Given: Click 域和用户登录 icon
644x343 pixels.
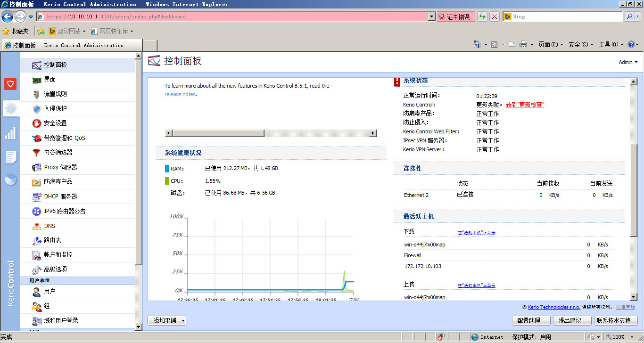Looking at the screenshot, I should point(37,321).
